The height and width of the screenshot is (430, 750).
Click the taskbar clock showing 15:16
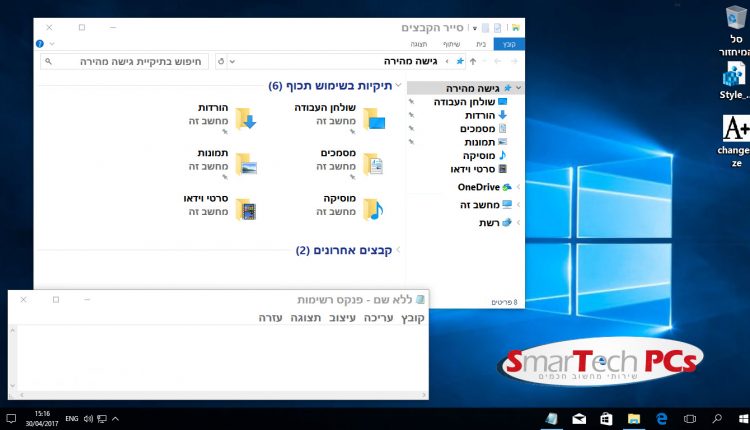[42, 419]
